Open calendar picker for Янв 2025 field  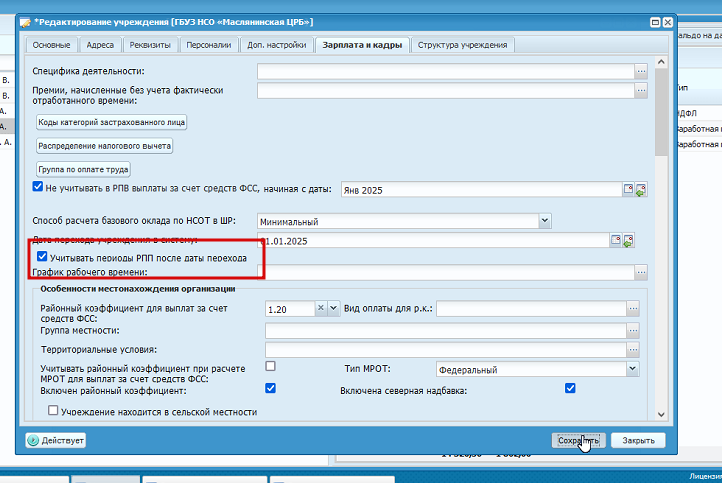[x=628, y=189]
